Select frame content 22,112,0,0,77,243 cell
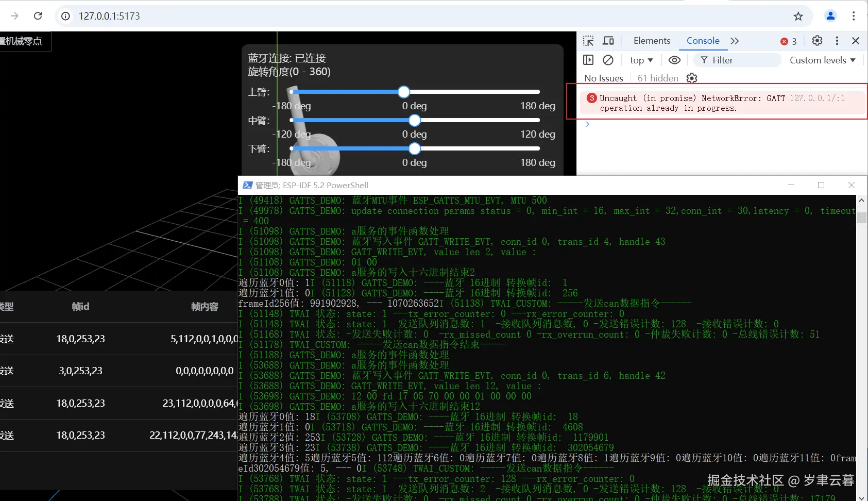 click(194, 435)
